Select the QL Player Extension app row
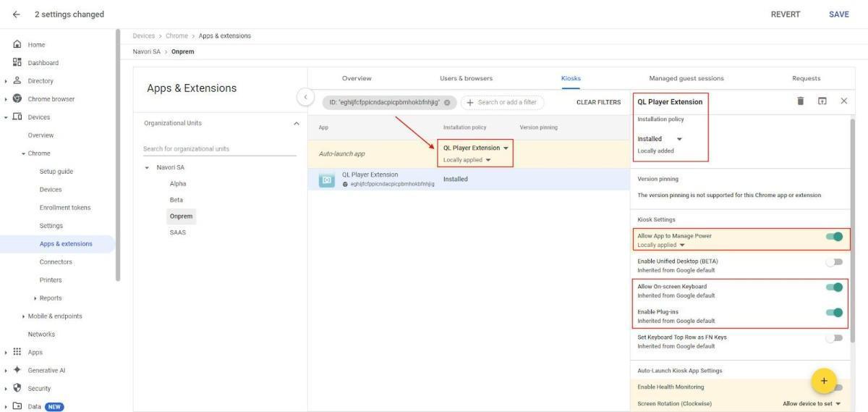Image resolution: width=868 pixels, height=412 pixels. [x=469, y=180]
